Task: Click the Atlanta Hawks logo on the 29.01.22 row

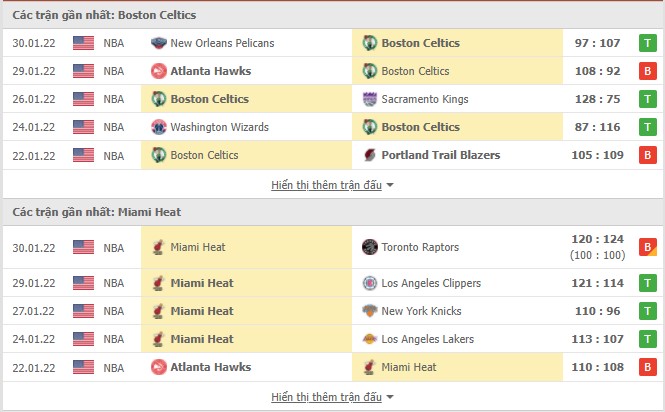Action: point(157,71)
